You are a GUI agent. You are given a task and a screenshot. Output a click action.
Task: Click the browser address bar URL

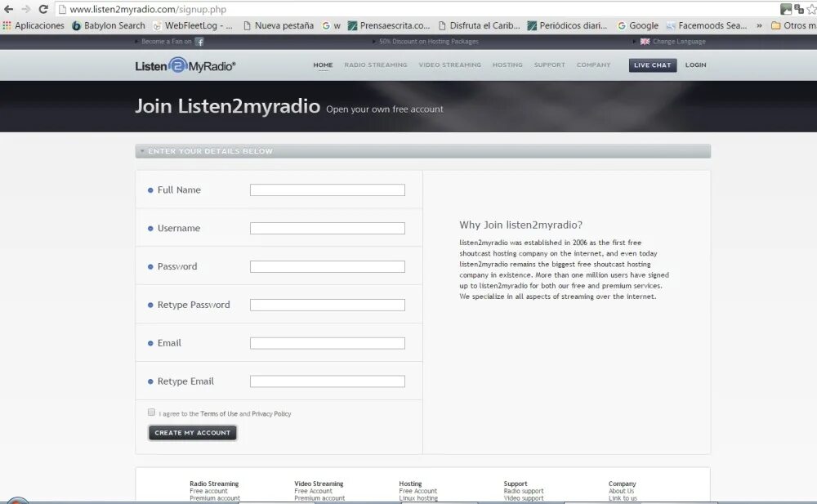[148, 9]
